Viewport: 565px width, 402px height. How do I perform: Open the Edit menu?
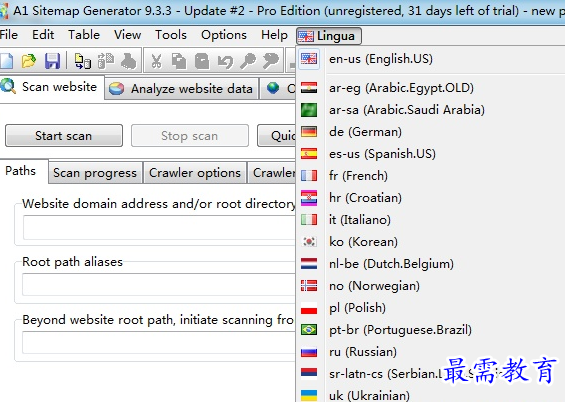click(43, 35)
